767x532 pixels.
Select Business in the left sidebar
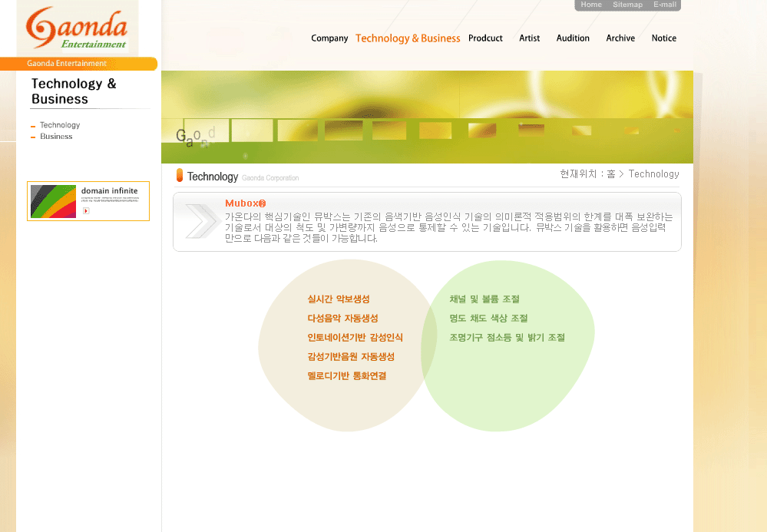tap(56, 137)
